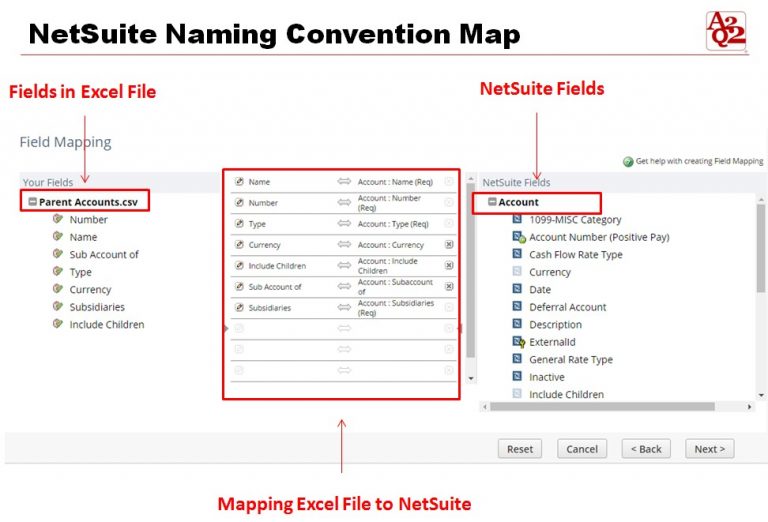Click the mapping arrow in the Subsidiaries row
768x522 pixels.
tap(344, 308)
